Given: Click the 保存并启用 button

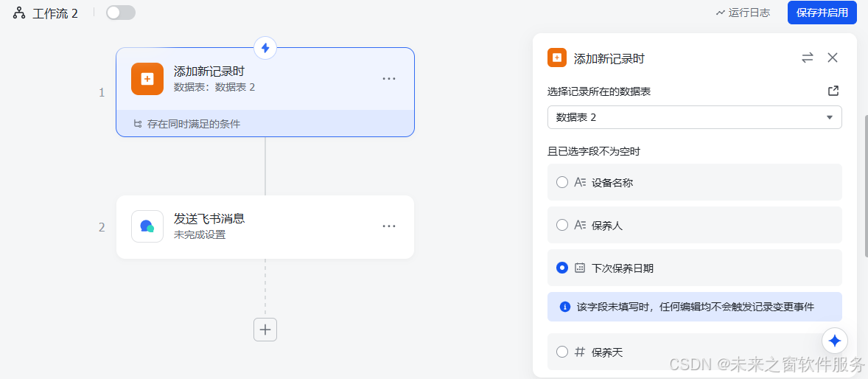Looking at the screenshot, I should tap(822, 13).
